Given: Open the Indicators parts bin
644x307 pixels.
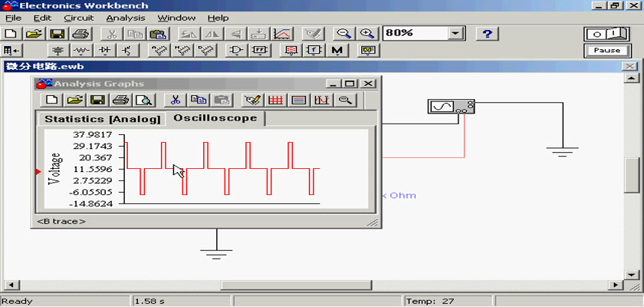Looking at the screenshot, I should coord(291,51).
